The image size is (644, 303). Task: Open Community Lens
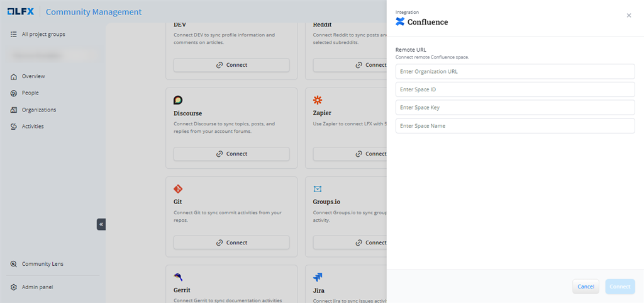tap(42, 264)
